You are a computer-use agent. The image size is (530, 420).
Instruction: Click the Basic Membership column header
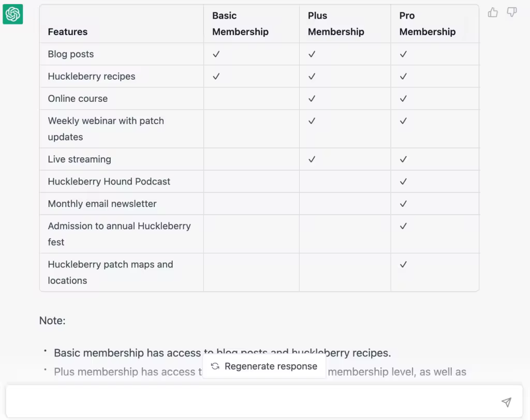pos(240,24)
